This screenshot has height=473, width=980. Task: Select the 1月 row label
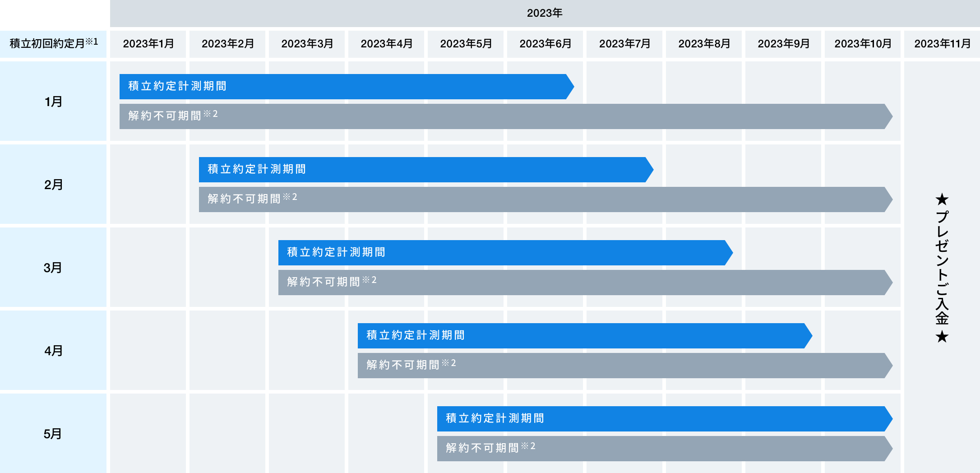click(x=53, y=101)
